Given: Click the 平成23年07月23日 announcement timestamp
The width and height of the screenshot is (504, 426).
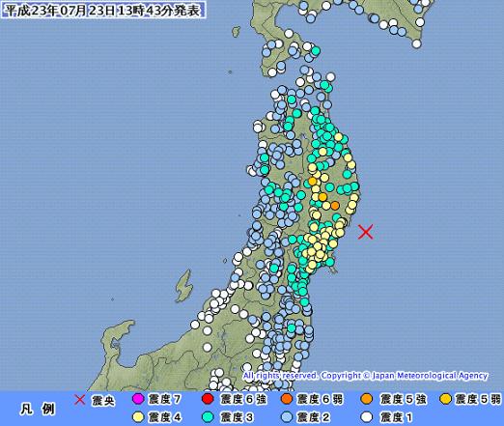Looking at the screenshot, I should 103,11.
